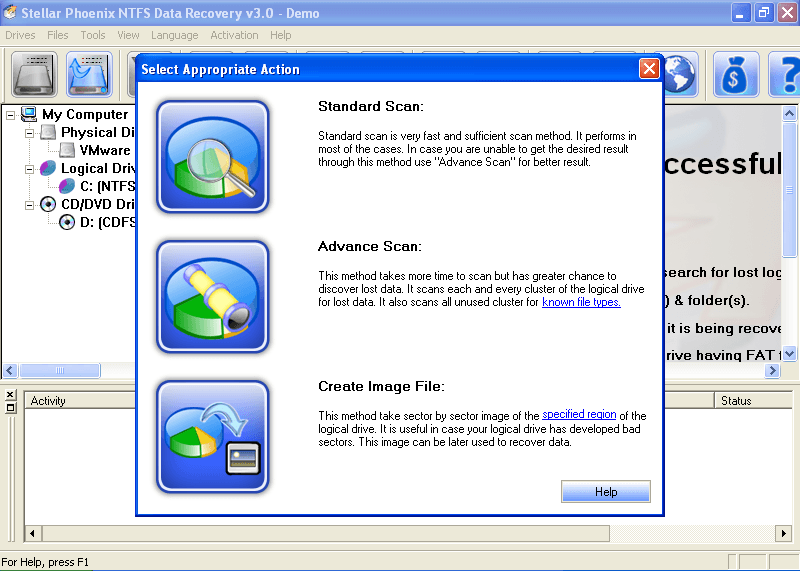Select the Logical Drive tree node
Viewport: 800px width, 571px height.
pos(88,168)
